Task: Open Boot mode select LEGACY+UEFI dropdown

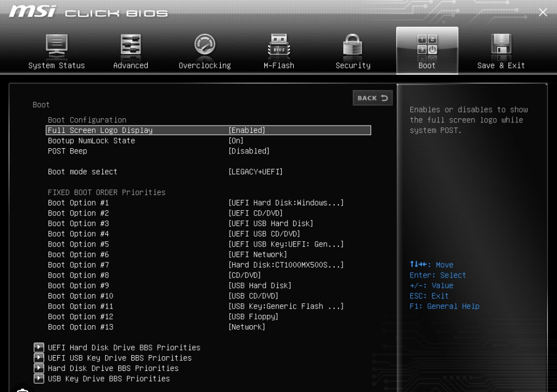Action: (255, 171)
